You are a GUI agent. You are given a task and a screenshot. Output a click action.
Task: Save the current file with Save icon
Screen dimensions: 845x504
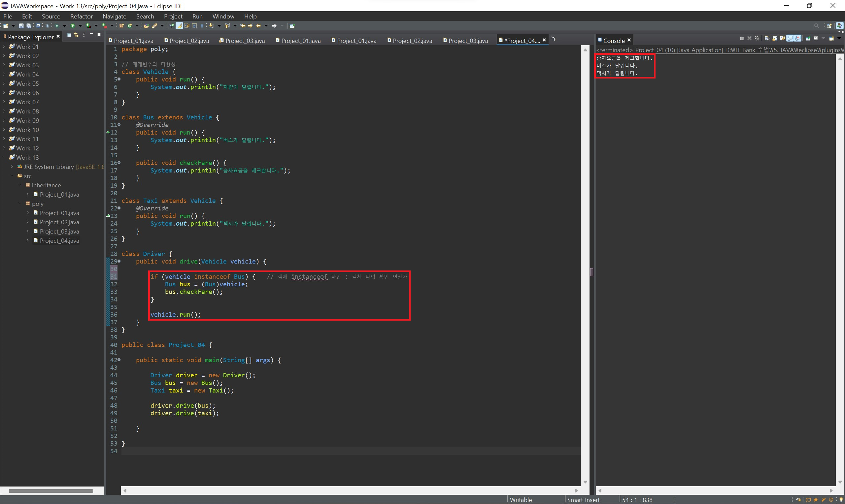[21, 26]
